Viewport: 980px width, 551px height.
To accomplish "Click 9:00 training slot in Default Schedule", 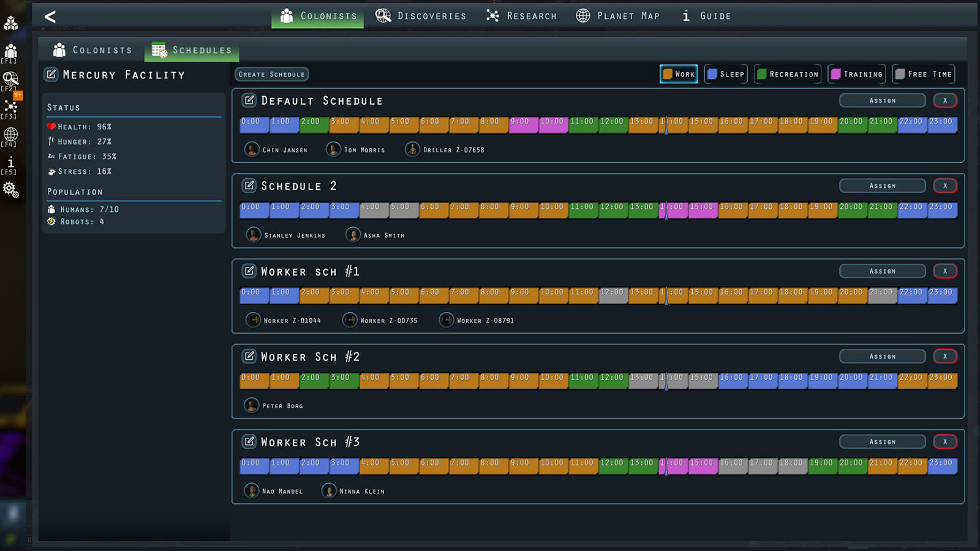I will tap(524, 124).
